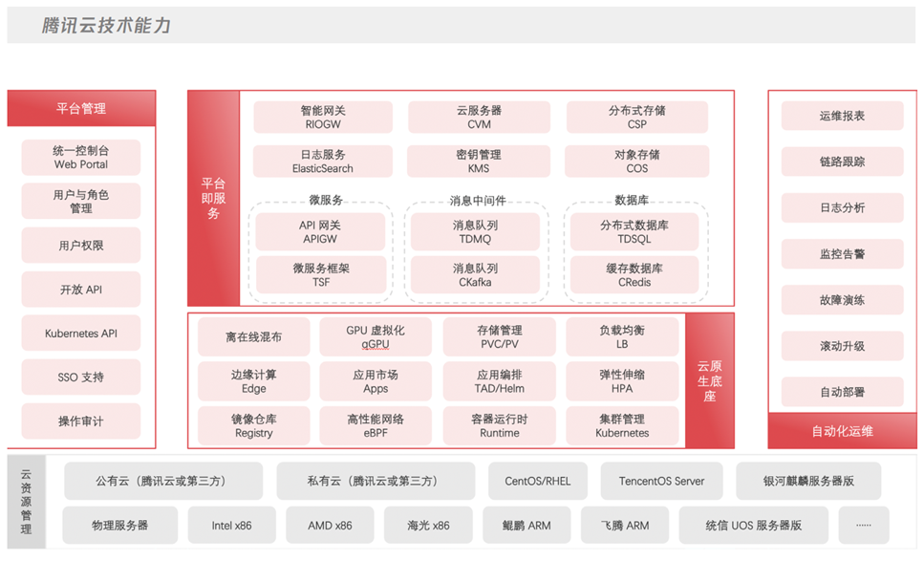Choose the 镜像仓库 Registry box
Viewport: 924px width, 561px height.
point(254,426)
